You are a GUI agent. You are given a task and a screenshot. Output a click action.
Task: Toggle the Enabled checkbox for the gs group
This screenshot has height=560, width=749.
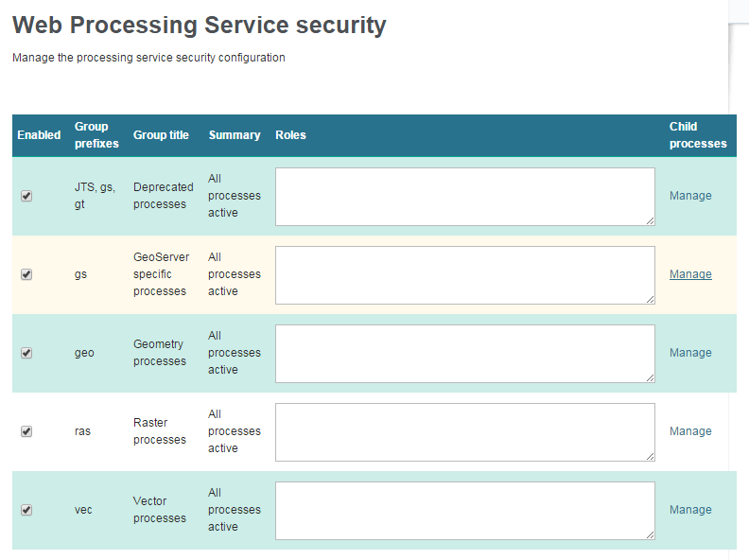[26, 274]
